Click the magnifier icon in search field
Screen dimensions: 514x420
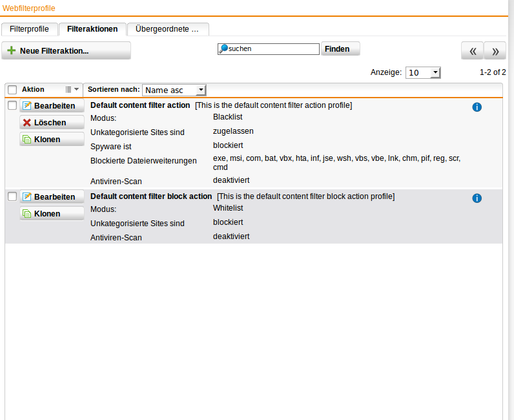tap(223, 48)
